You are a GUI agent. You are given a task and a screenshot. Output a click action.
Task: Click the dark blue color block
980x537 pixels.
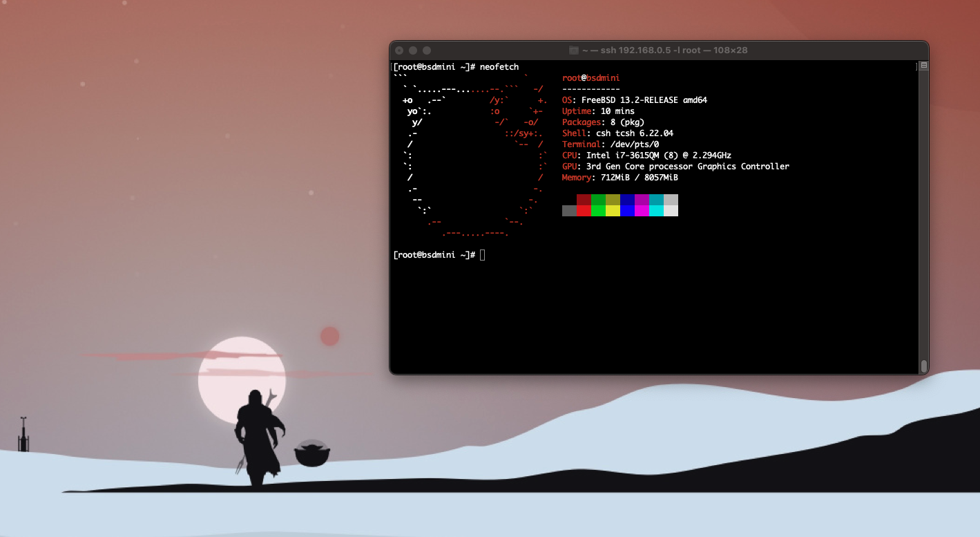[x=627, y=200]
